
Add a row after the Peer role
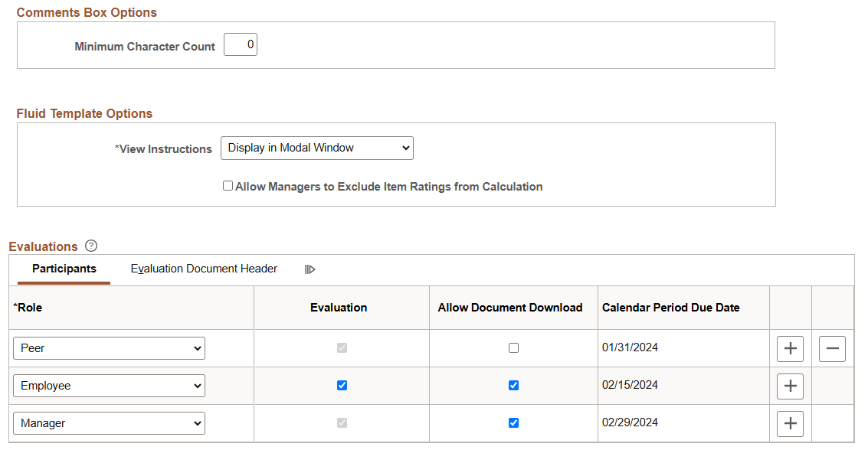click(x=790, y=348)
